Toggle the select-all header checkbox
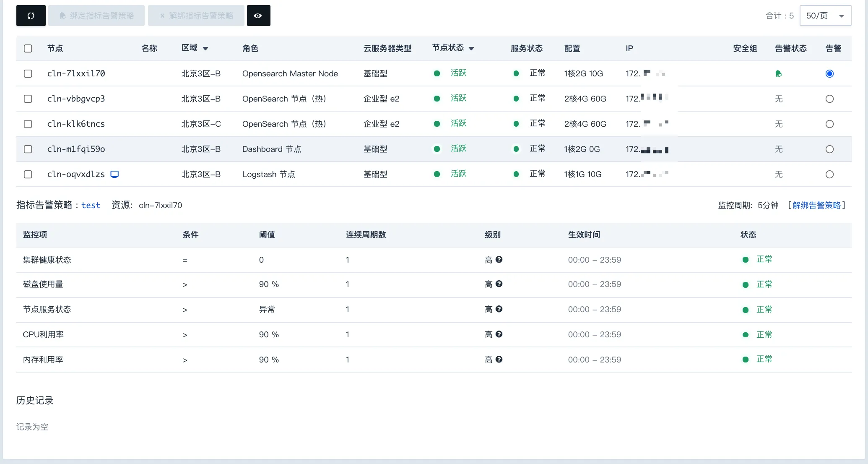Viewport: 868px width, 464px height. 28,48
